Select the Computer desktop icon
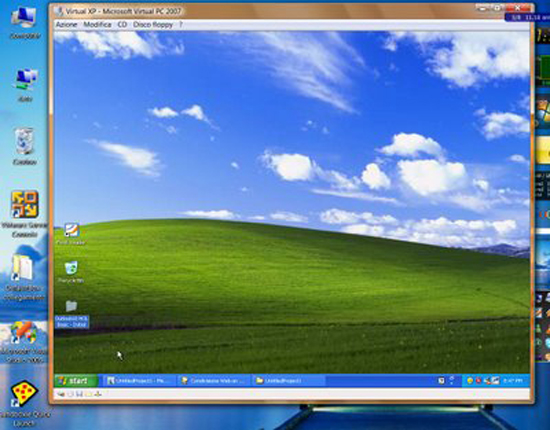The image size is (550, 430). click(x=25, y=22)
